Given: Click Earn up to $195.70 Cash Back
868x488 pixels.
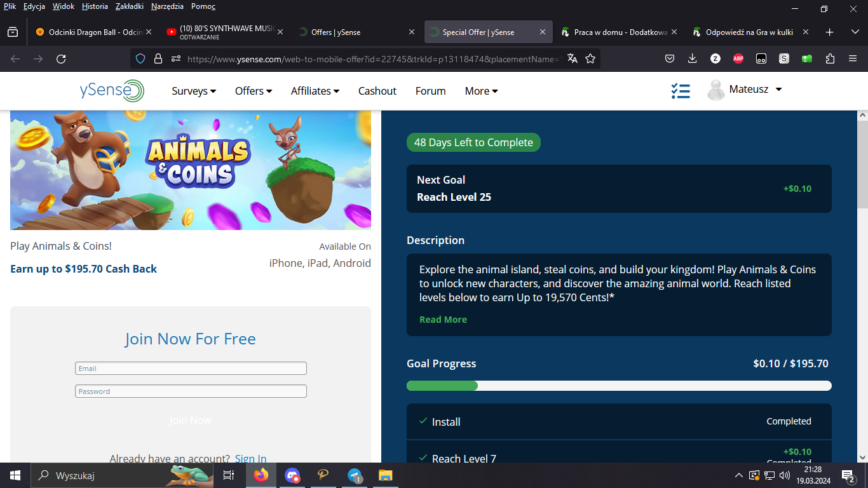Looking at the screenshot, I should pos(83,269).
